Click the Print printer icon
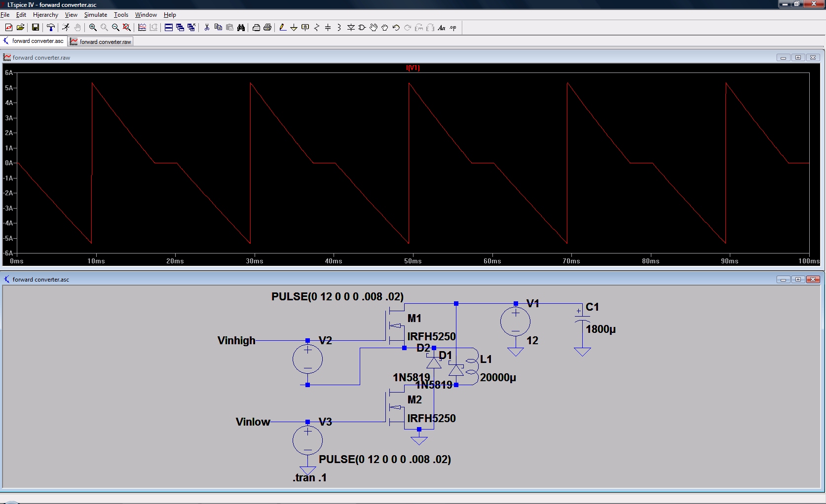This screenshot has height=504, width=826. 267,28
